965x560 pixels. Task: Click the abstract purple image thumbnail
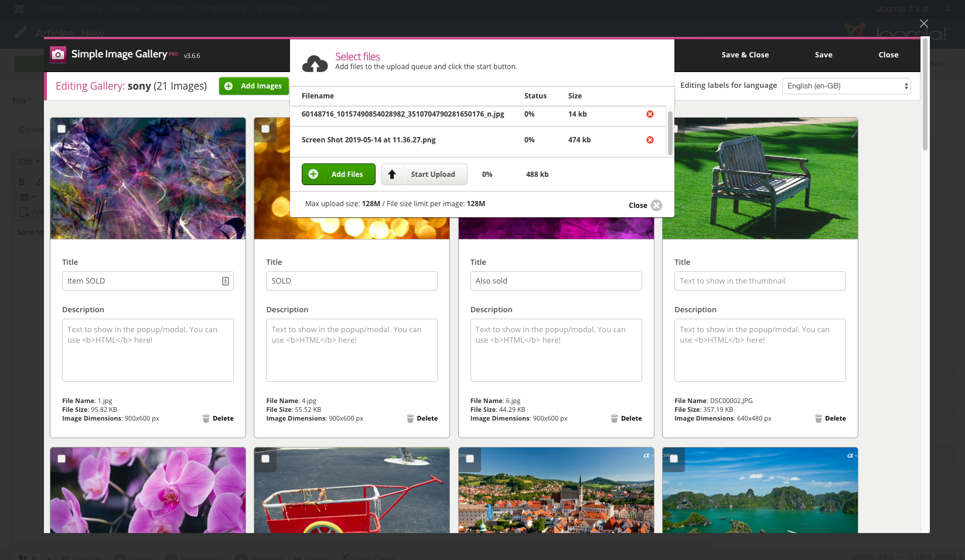pos(148,179)
